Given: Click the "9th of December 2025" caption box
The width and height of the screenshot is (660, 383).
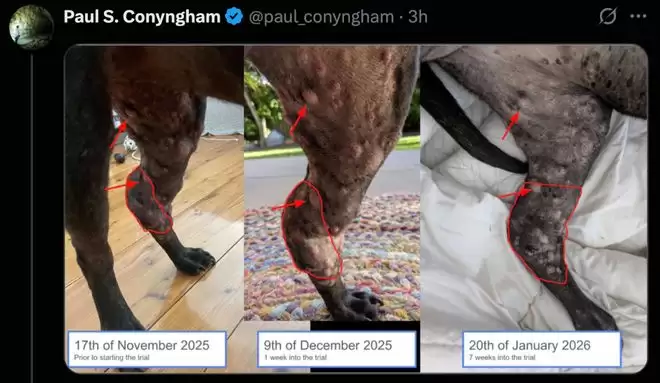Looking at the screenshot, I should pyautogui.click(x=337, y=349).
